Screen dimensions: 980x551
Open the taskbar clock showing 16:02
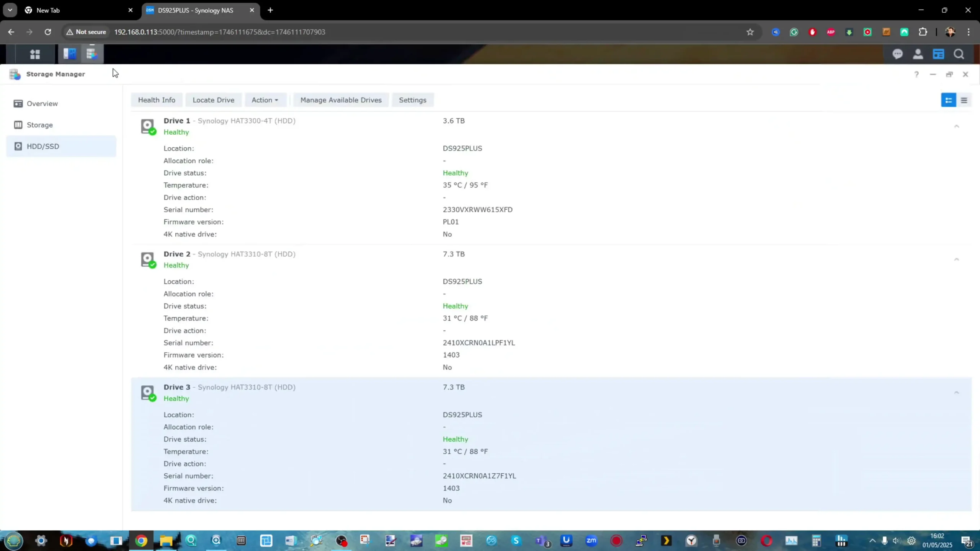pyautogui.click(x=937, y=540)
